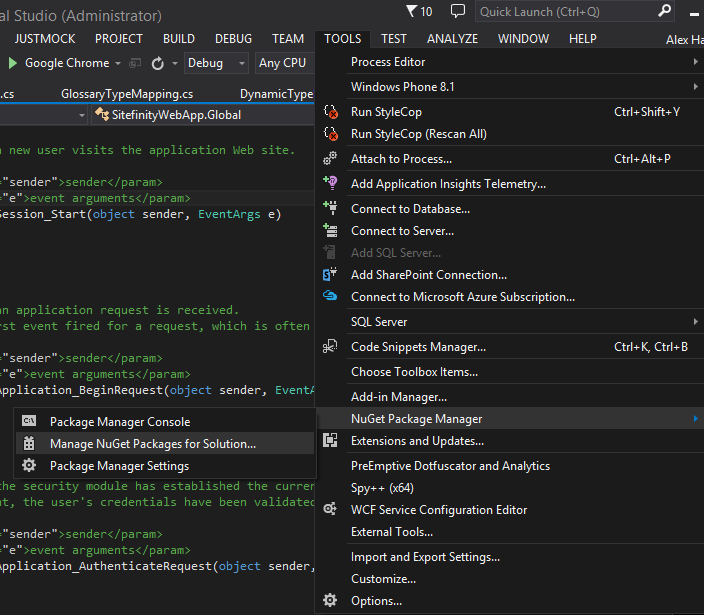The image size is (704, 615).
Task: Open the HELP menu
Action: tap(583, 39)
